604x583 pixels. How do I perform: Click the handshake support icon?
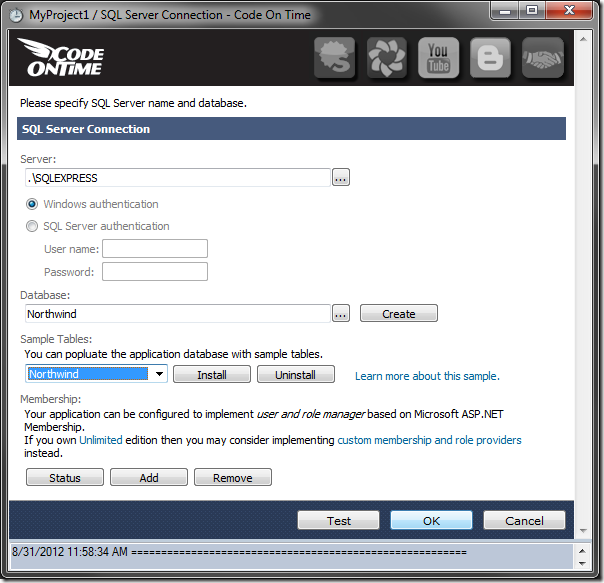[x=543, y=58]
